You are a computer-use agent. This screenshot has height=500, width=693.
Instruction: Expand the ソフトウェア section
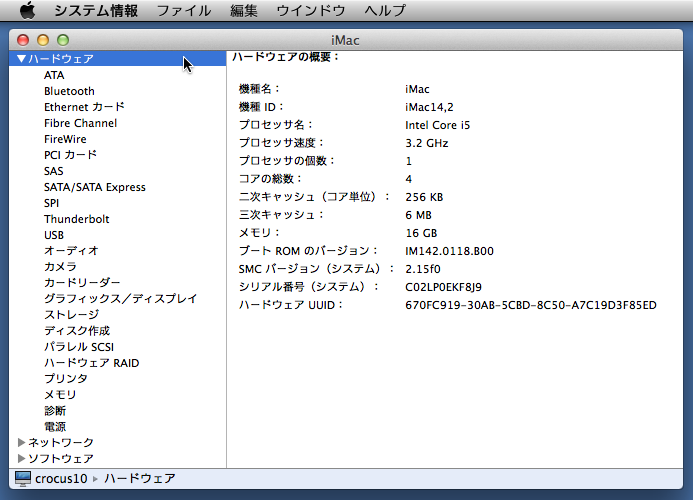pyautogui.click(x=21, y=458)
